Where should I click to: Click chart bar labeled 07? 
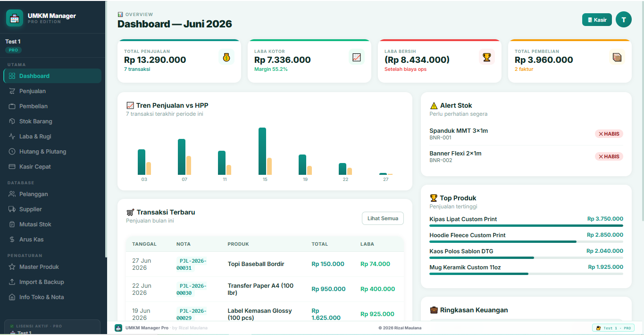[182, 157]
